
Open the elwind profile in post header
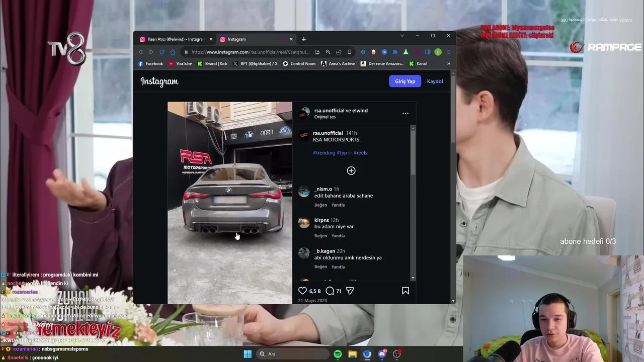click(360, 111)
